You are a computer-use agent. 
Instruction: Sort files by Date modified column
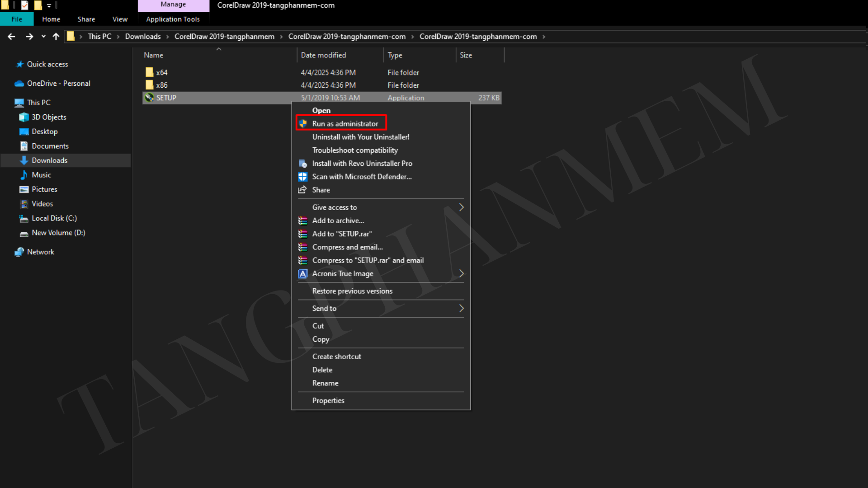(x=324, y=55)
